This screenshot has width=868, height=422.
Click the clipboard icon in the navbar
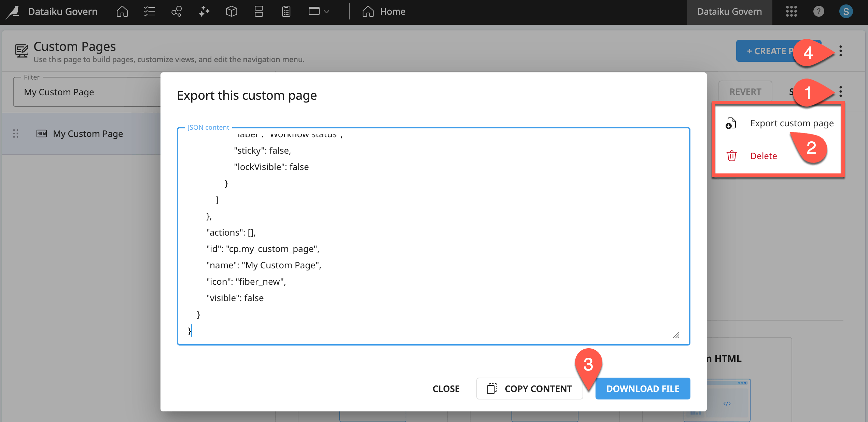click(286, 11)
